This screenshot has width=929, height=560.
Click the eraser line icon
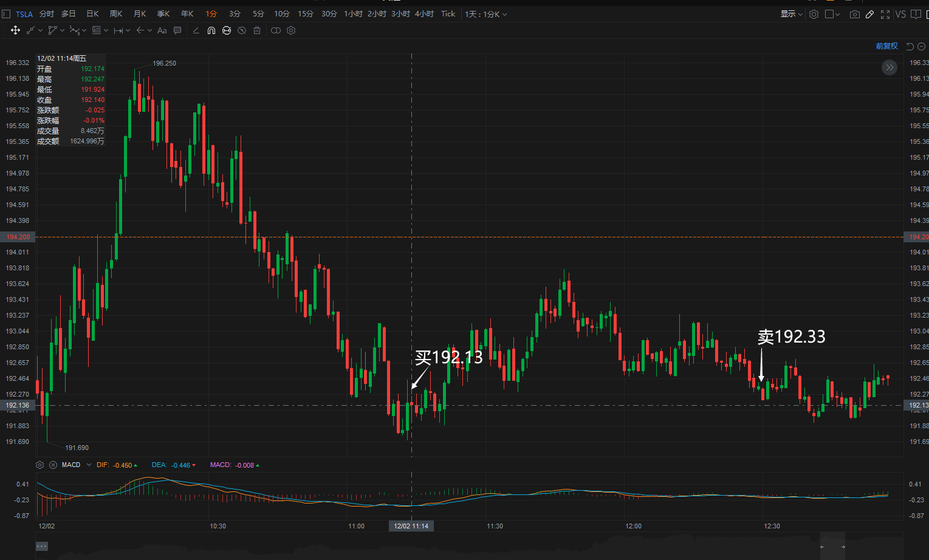[196, 30]
